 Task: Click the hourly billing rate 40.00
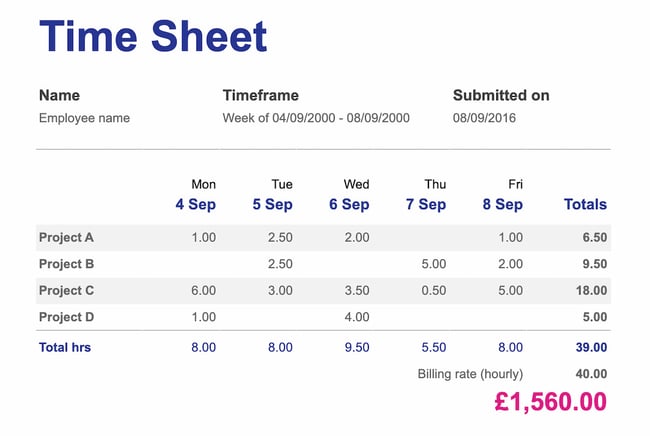tap(592, 374)
